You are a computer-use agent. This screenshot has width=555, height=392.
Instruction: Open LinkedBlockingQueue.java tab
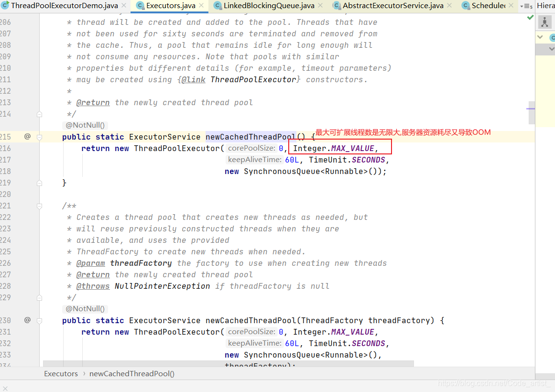click(269, 6)
